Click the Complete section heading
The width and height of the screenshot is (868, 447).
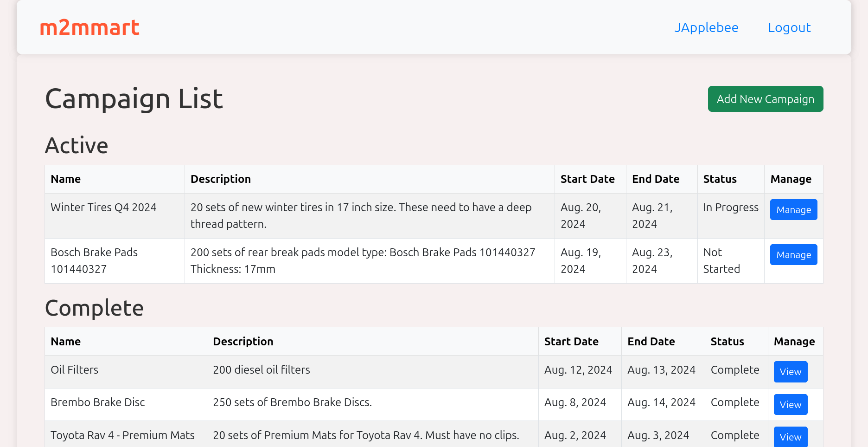pyautogui.click(x=94, y=308)
